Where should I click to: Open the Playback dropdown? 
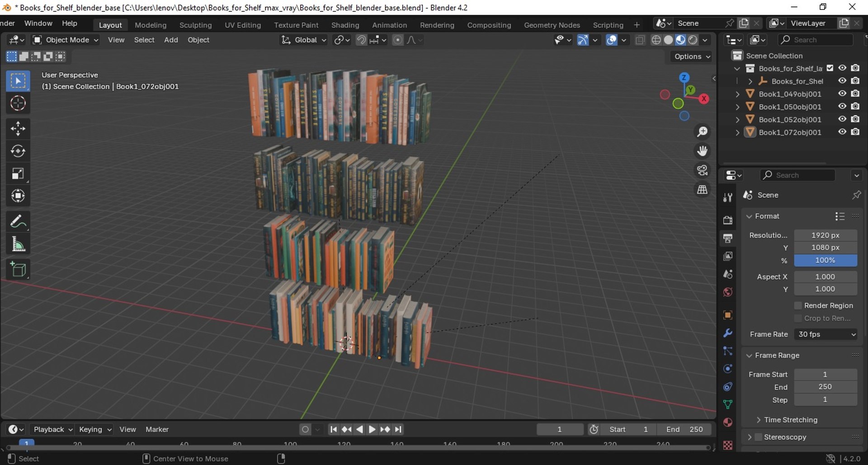[53, 429]
